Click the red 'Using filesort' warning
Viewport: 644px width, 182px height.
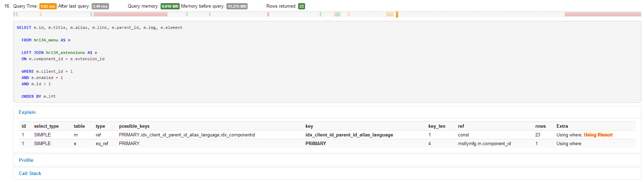point(598,135)
